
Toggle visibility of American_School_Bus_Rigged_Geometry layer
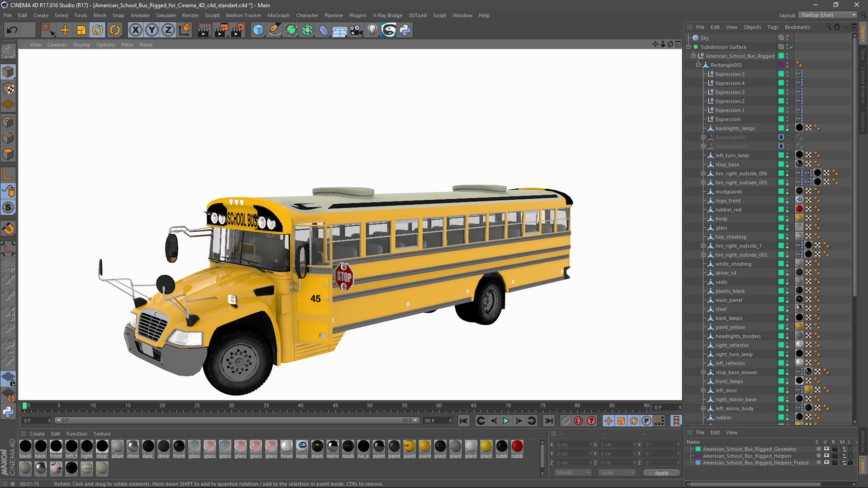click(827, 449)
